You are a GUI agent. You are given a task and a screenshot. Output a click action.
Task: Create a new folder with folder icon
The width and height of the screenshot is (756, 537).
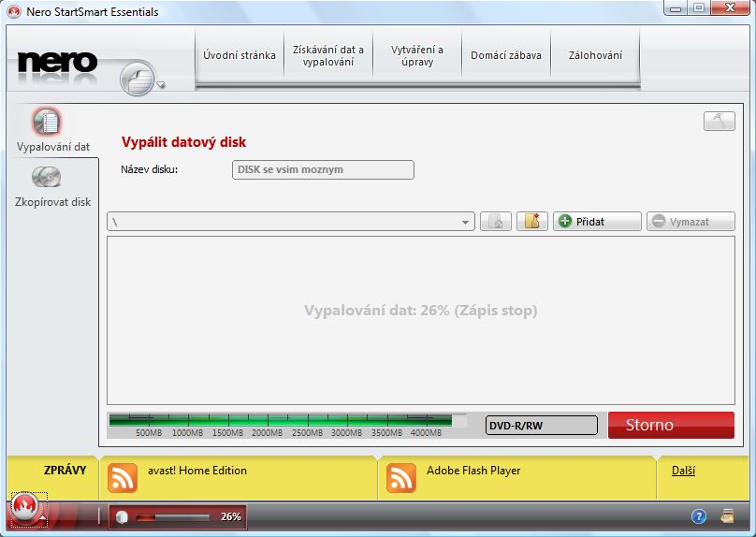point(532,222)
